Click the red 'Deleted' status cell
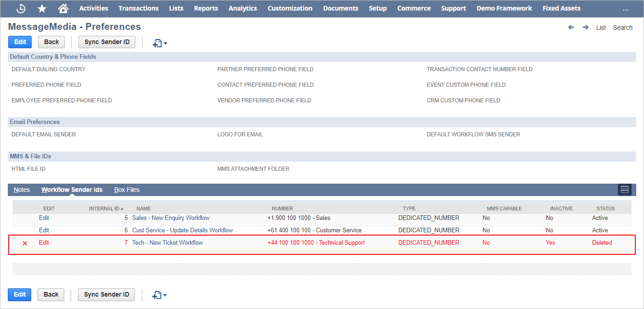644x309 pixels. point(602,243)
